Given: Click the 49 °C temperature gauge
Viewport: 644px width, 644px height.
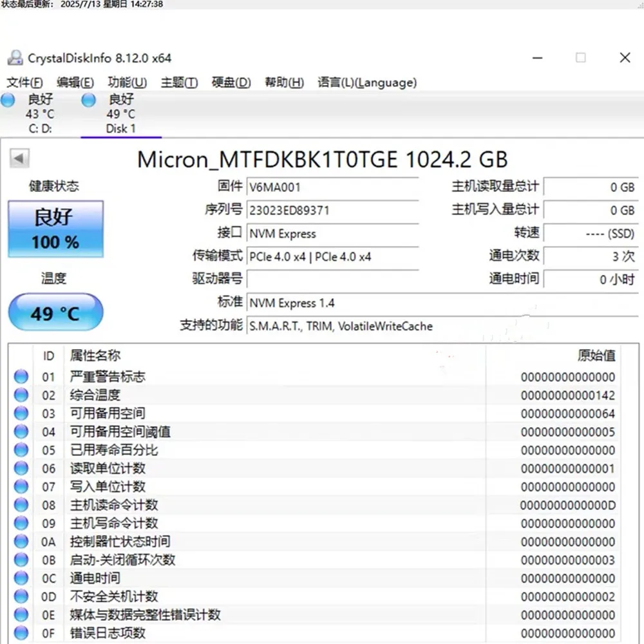Looking at the screenshot, I should tap(55, 312).
